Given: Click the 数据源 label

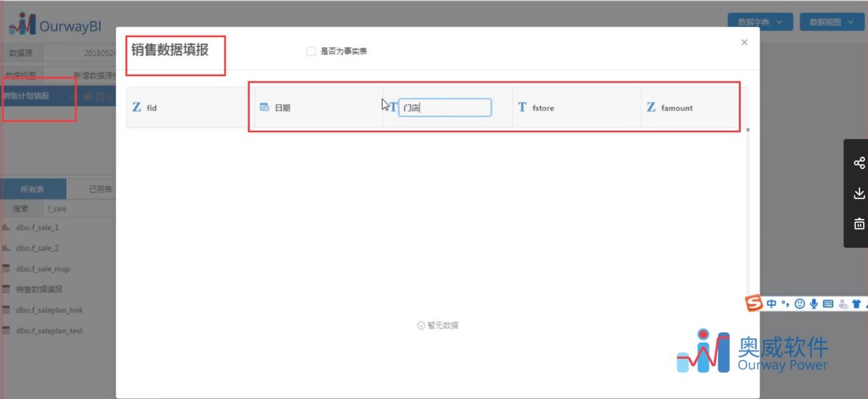Looking at the screenshot, I should coord(21,53).
